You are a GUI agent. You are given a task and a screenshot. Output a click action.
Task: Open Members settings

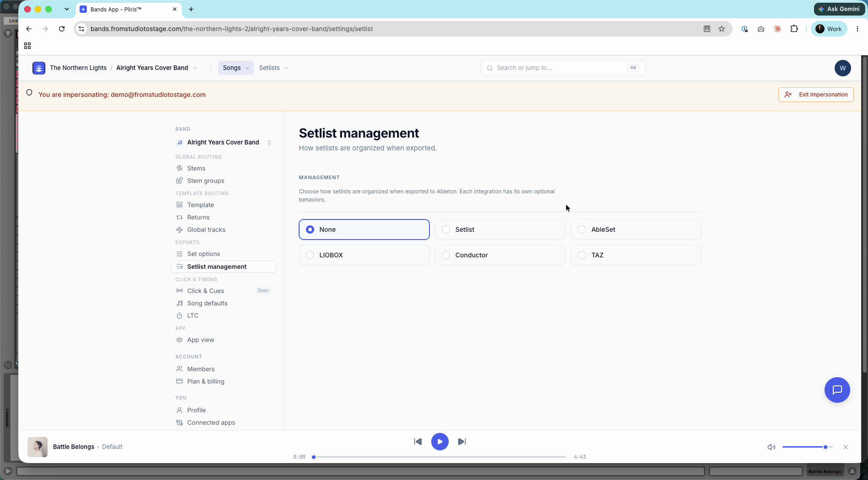(224, 369)
